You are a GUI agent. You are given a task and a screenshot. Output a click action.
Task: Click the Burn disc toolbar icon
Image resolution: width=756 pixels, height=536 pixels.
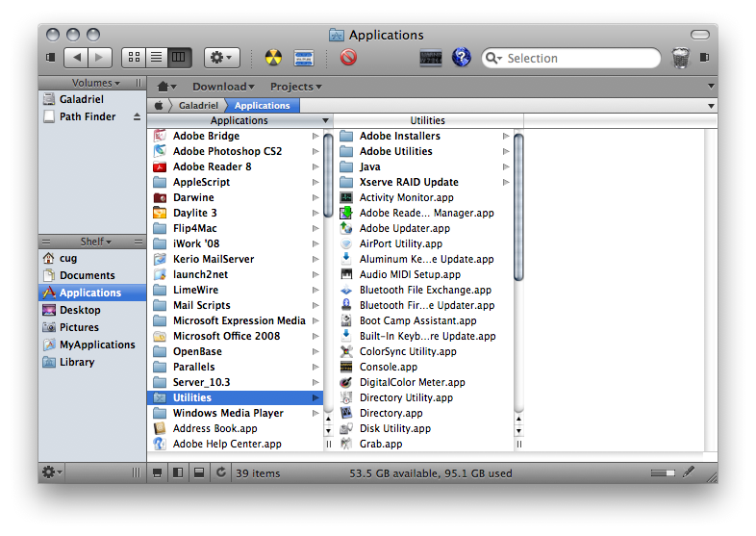pos(274,58)
